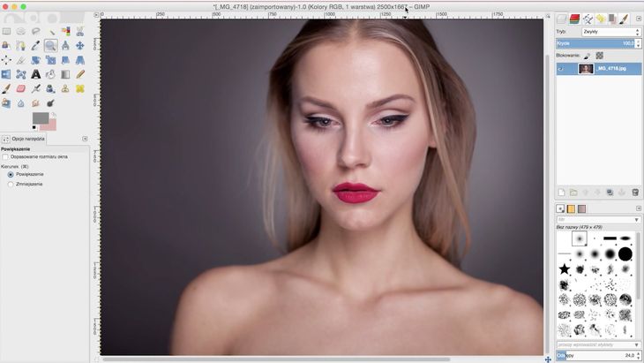Screen dimensions: 644x363
Task: Select the Rotate tool
Action: (x=36, y=60)
